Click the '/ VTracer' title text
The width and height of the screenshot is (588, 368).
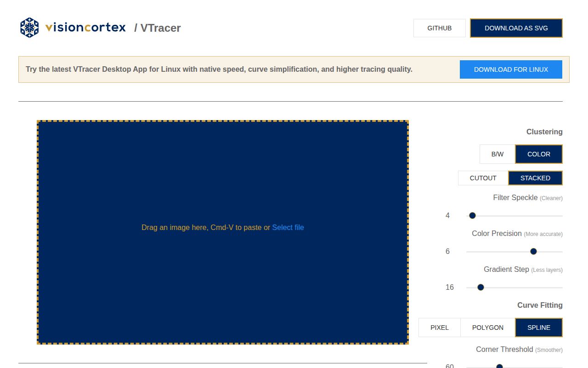coord(158,28)
